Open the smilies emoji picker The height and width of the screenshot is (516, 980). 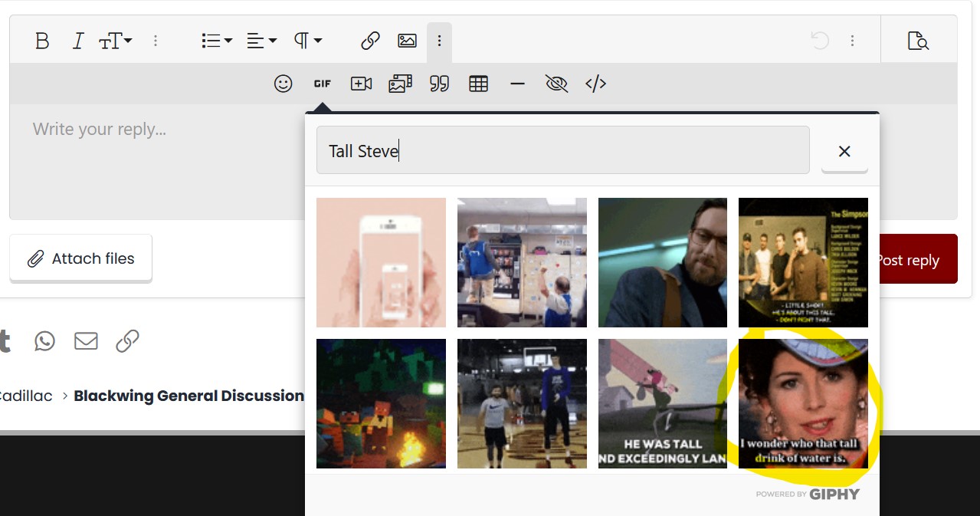(x=284, y=84)
